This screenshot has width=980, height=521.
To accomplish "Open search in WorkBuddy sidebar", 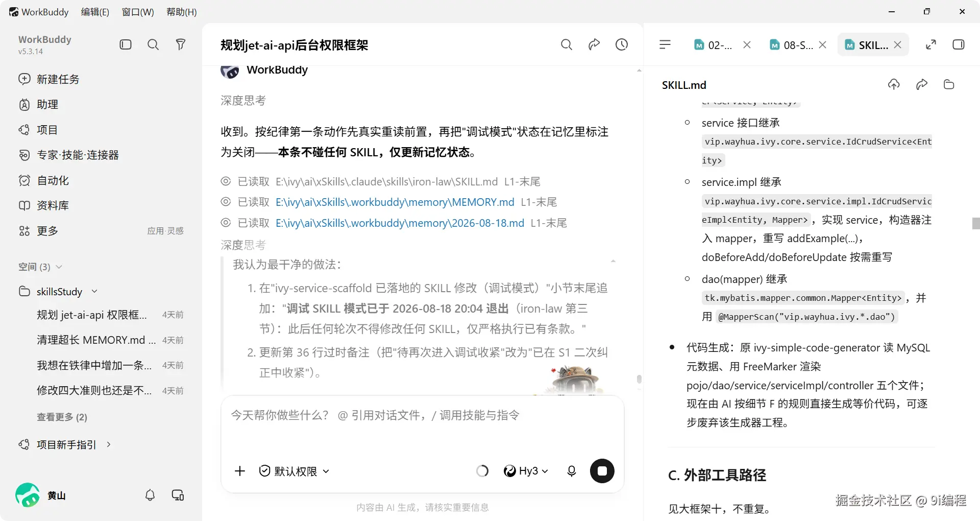I will (x=153, y=44).
